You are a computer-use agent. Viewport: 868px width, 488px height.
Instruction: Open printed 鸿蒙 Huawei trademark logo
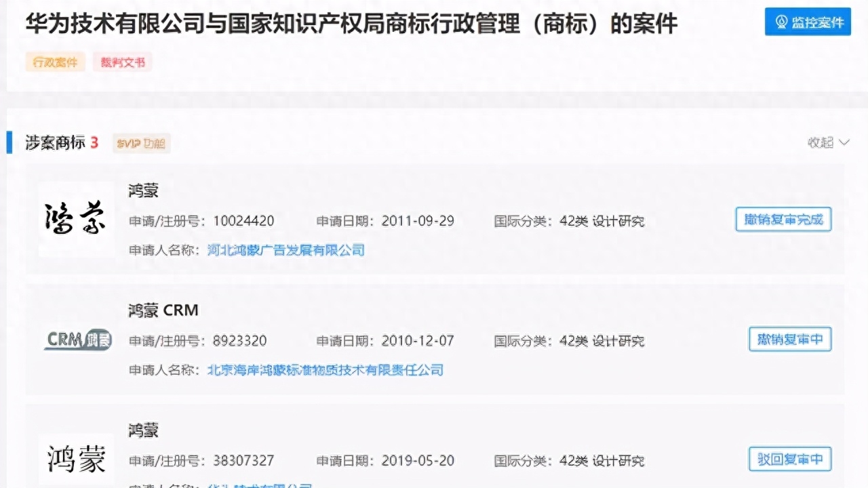(x=76, y=459)
